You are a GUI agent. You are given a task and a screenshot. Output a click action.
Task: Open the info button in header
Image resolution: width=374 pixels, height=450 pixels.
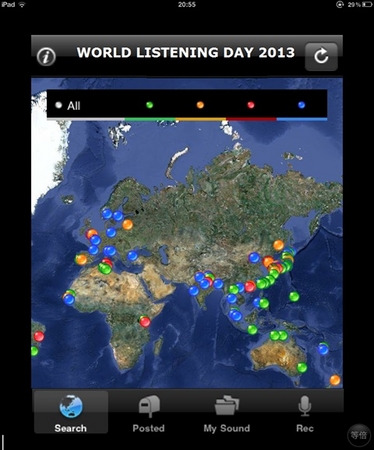(x=46, y=57)
